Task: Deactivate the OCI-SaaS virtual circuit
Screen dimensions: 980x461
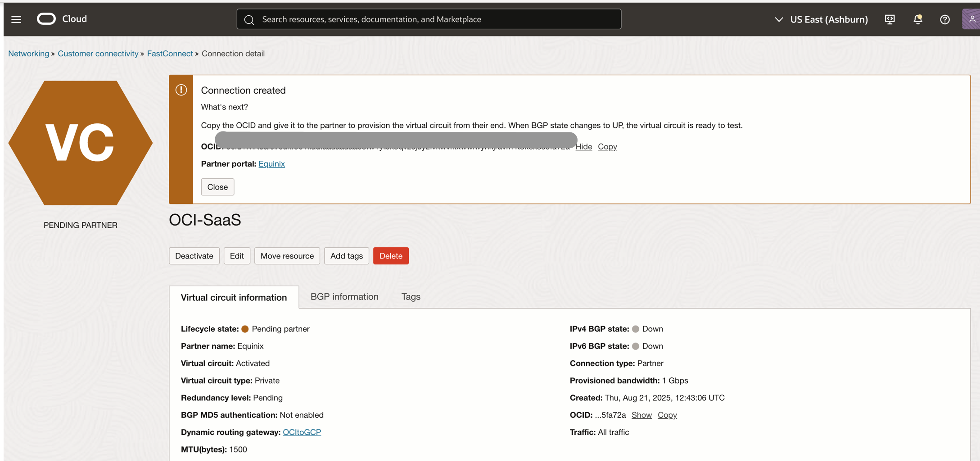Action: pos(194,256)
